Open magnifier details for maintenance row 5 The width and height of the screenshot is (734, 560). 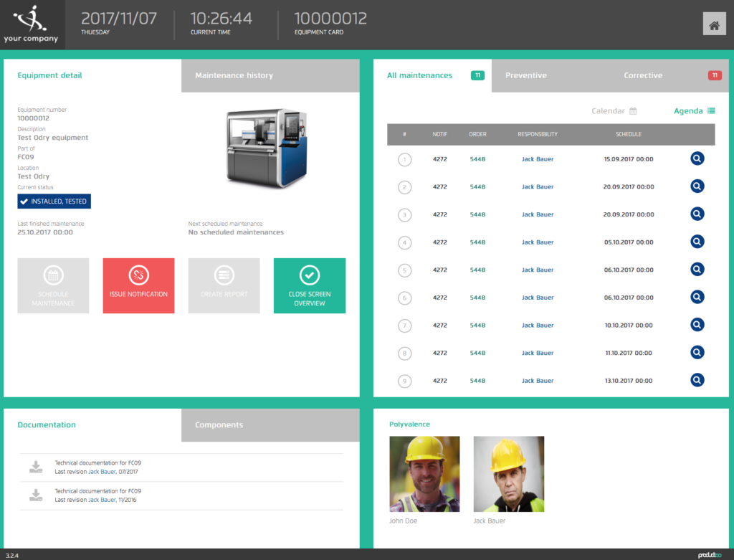tap(697, 270)
